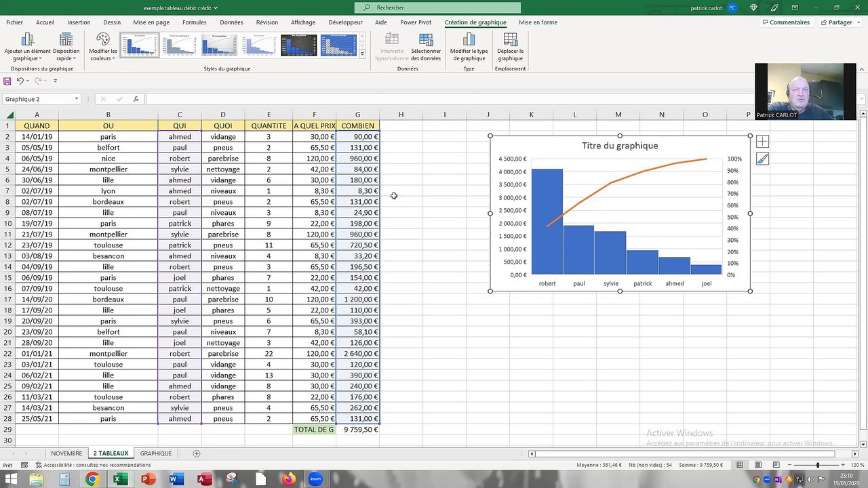Open Zoom app from the taskbar
The image size is (868, 488).
click(315, 479)
